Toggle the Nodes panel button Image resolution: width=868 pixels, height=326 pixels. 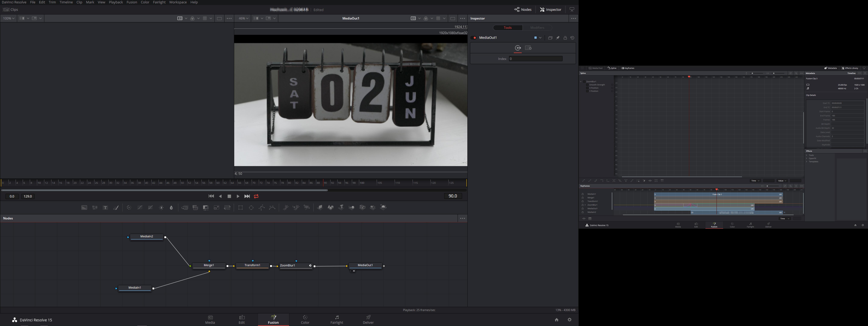(x=523, y=10)
